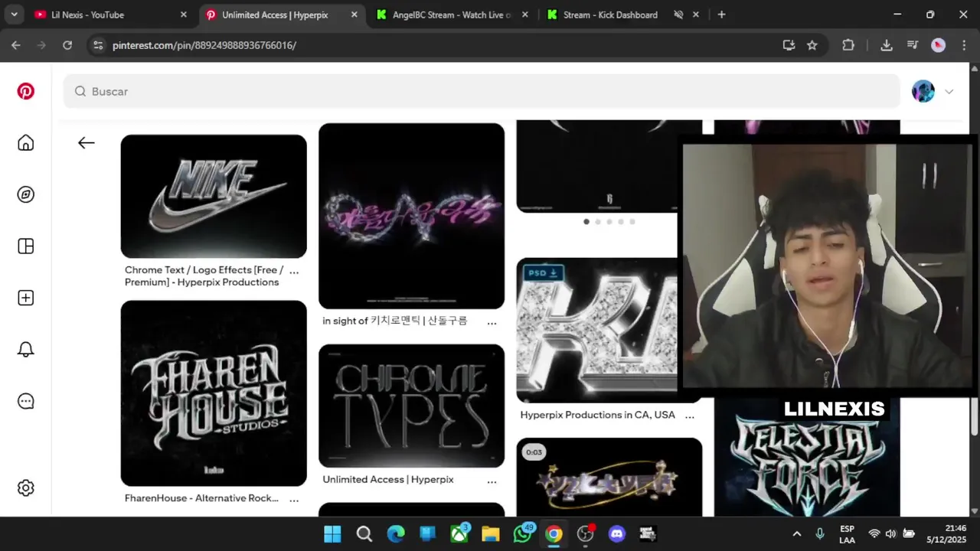Open Microsoft Edge from taskbar
The width and height of the screenshot is (980, 551).
pos(396,534)
